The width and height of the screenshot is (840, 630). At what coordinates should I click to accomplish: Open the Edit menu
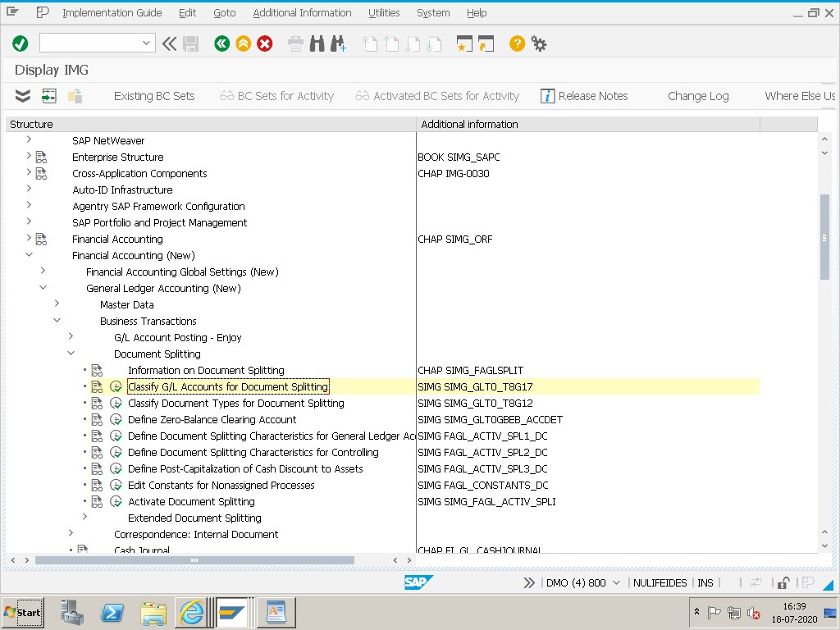[188, 13]
